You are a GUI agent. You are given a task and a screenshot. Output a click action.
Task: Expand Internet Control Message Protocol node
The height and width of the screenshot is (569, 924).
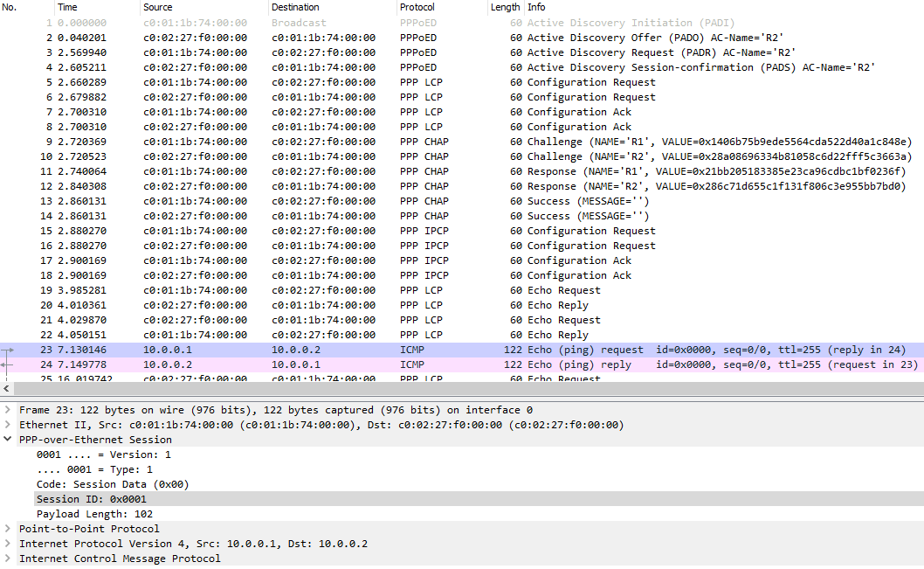8,559
